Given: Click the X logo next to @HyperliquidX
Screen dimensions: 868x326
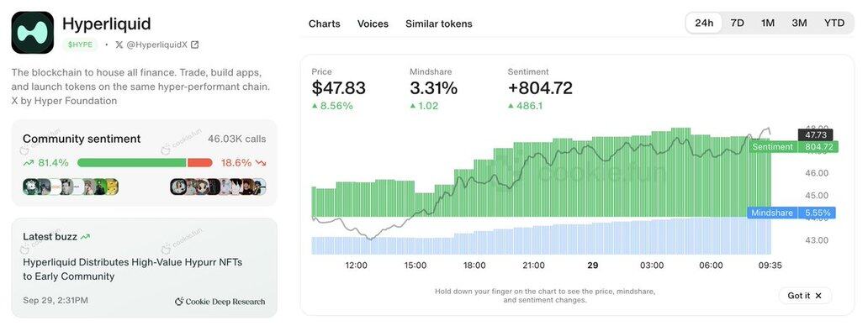Looking at the screenshot, I should (x=119, y=45).
